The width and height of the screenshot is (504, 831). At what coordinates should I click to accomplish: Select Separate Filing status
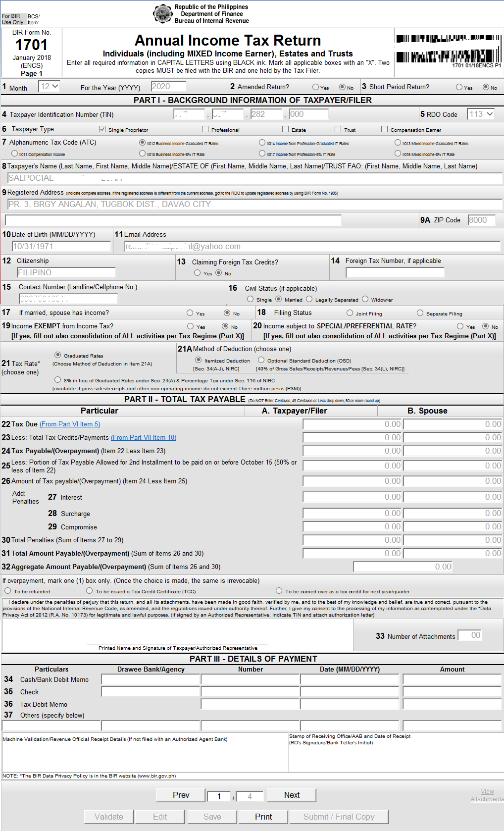pos(420,313)
